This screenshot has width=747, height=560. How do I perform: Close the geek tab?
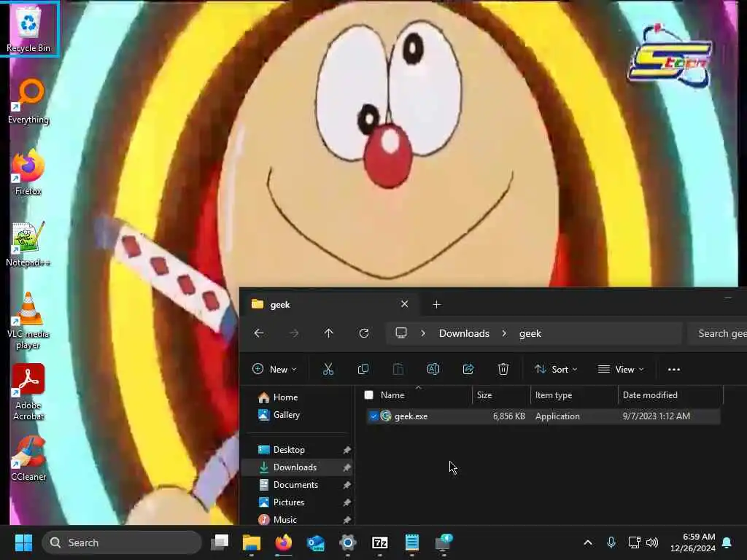(x=404, y=304)
